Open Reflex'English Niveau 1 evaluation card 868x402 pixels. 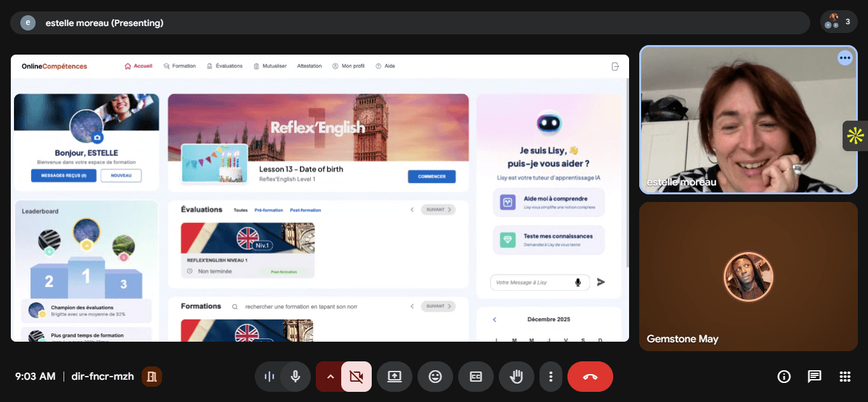pos(248,250)
